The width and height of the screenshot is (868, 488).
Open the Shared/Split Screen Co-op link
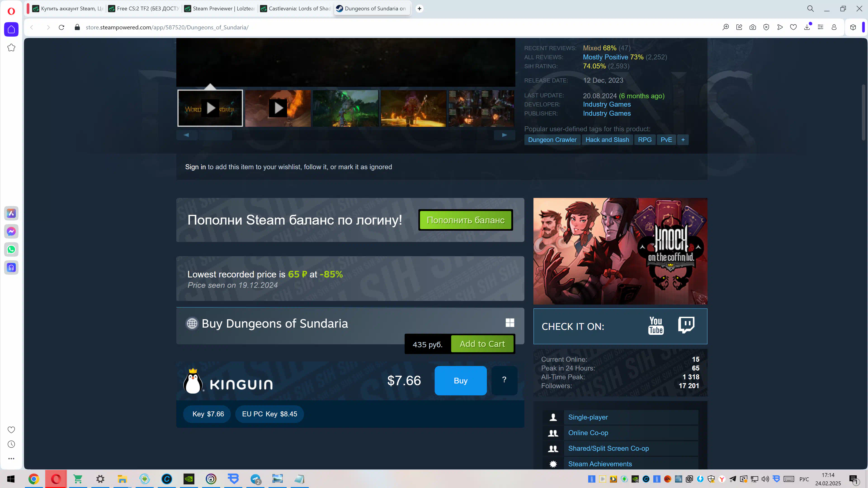tap(609, 448)
